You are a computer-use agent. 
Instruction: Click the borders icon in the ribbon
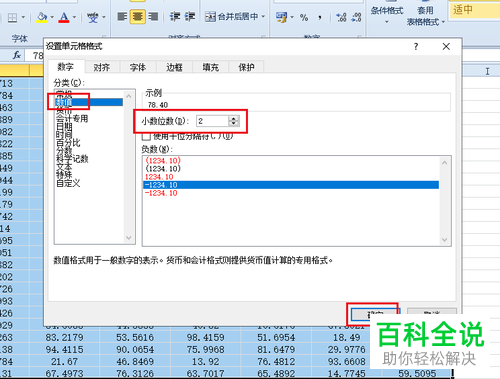pos(12,17)
